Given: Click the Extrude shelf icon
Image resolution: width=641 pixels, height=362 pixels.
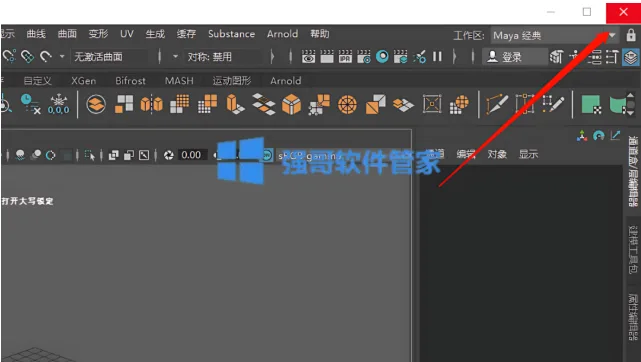Looking at the screenshot, I should [x=235, y=104].
